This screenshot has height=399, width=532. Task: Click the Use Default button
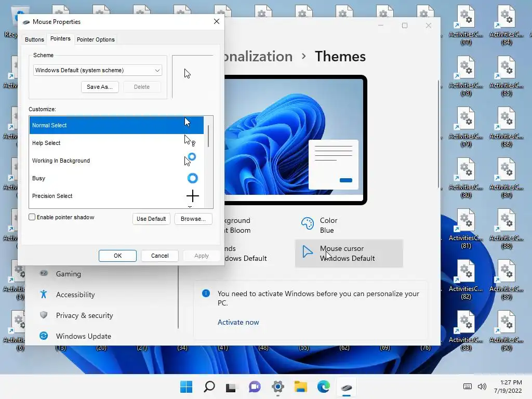pos(151,219)
